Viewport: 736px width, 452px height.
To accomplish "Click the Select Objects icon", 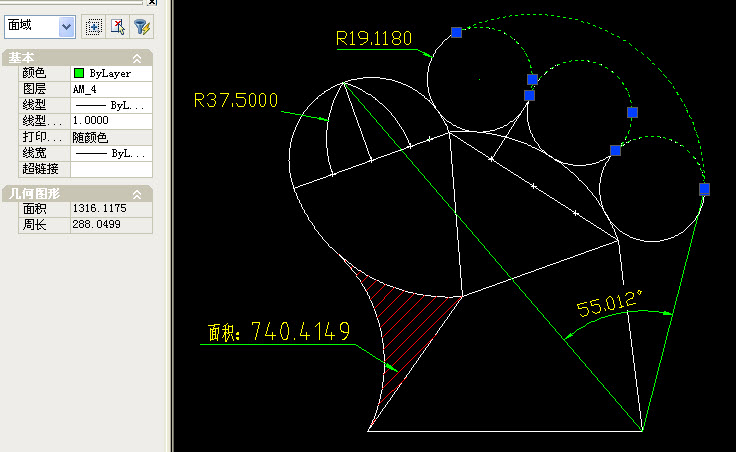I will click(x=117, y=27).
